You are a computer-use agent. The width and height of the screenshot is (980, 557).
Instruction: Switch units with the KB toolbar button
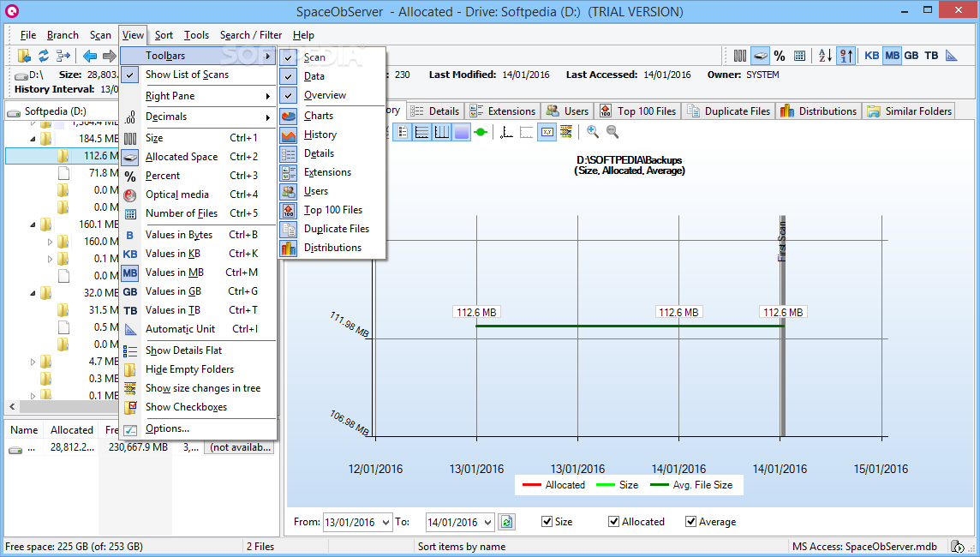(x=872, y=56)
